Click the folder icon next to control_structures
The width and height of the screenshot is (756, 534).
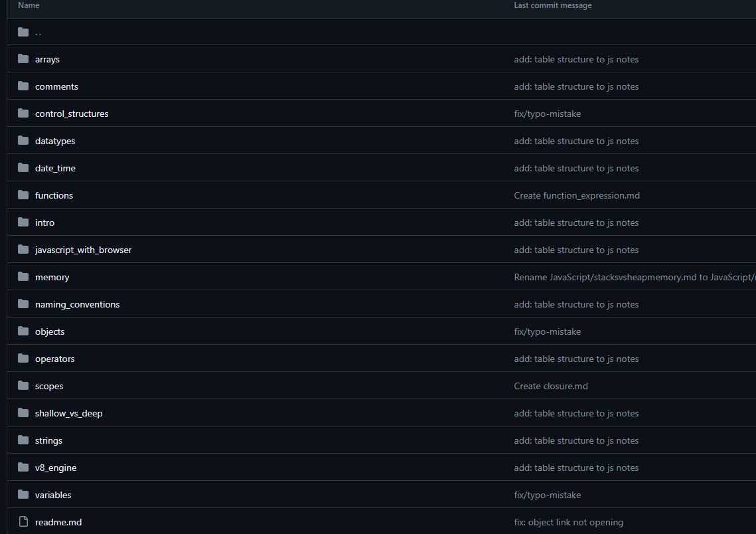click(x=23, y=114)
